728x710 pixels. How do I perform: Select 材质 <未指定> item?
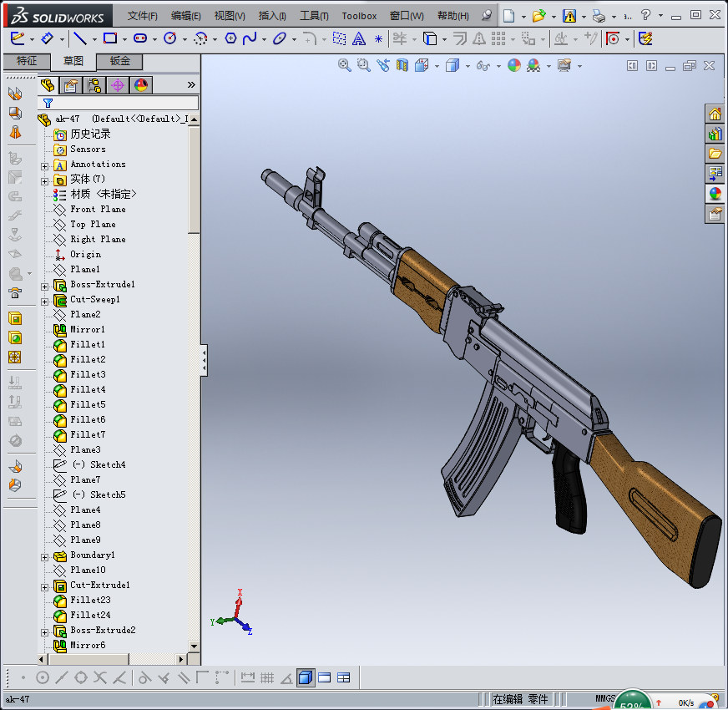[x=94, y=195]
